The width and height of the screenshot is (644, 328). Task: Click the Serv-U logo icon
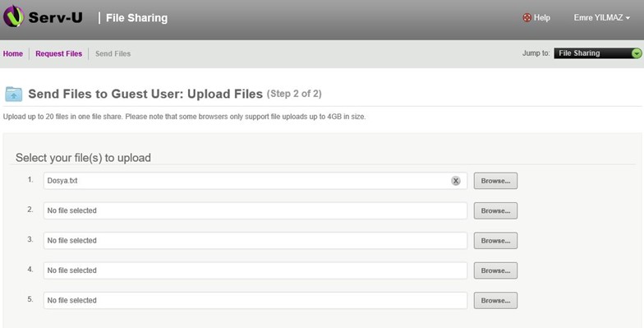point(13,16)
